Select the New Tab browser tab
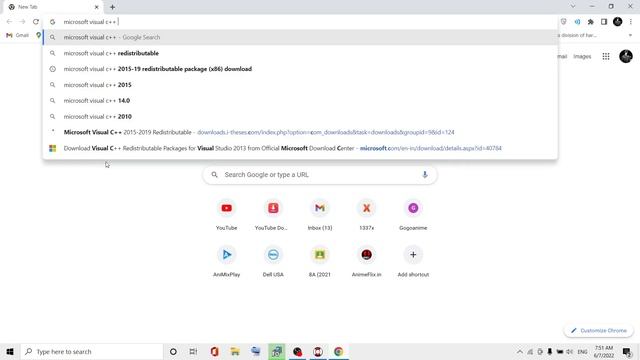Image resolution: width=640 pixels, height=360 pixels. coord(53,7)
